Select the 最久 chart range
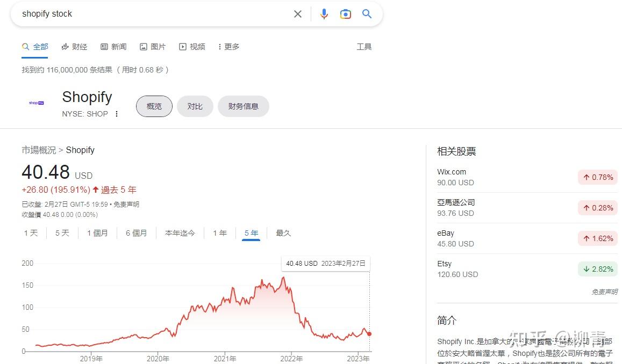Image resolution: width=622 pixels, height=364 pixels. coord(283,233)
